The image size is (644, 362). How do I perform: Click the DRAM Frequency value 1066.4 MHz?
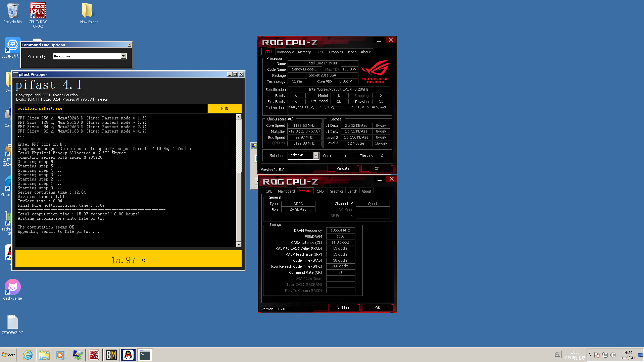(340, 230)
